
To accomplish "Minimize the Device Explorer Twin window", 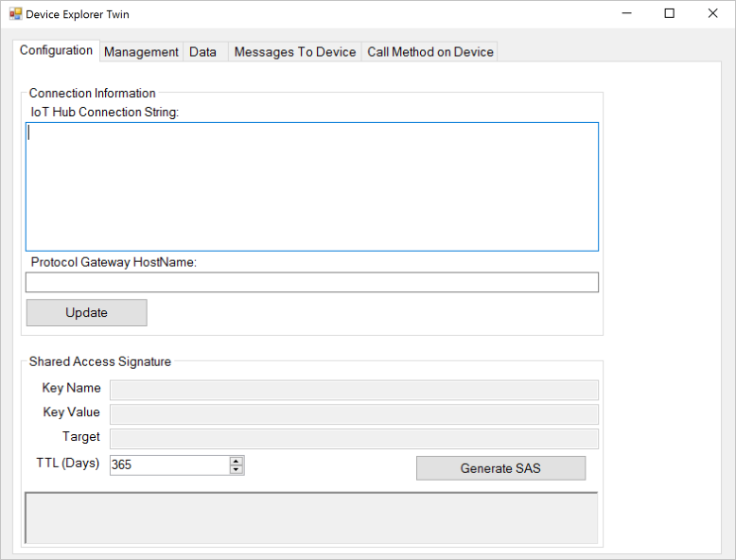I will [626, 13].
